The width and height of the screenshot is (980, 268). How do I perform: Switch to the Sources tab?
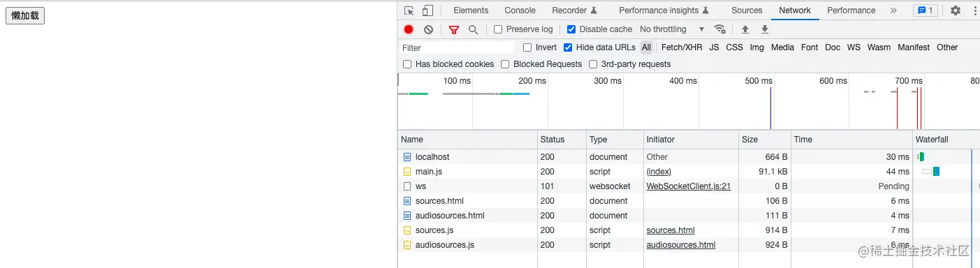[747, 10]
